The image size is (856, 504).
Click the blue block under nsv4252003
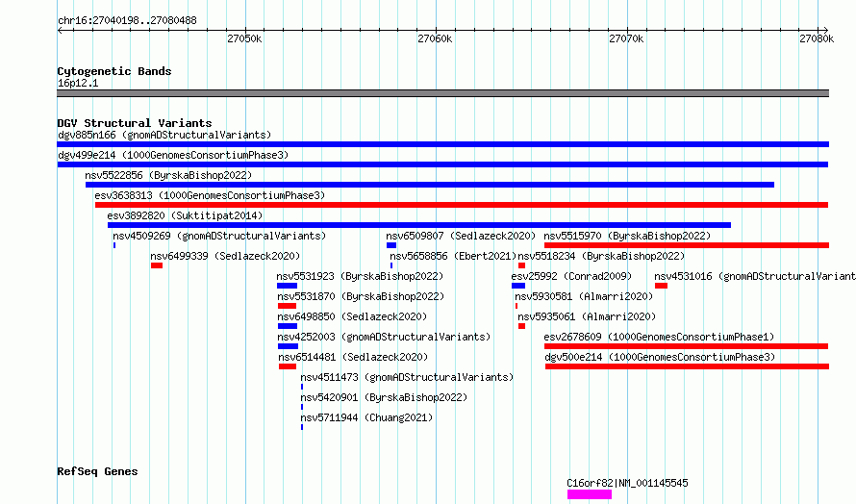click(x=288, y=346)
